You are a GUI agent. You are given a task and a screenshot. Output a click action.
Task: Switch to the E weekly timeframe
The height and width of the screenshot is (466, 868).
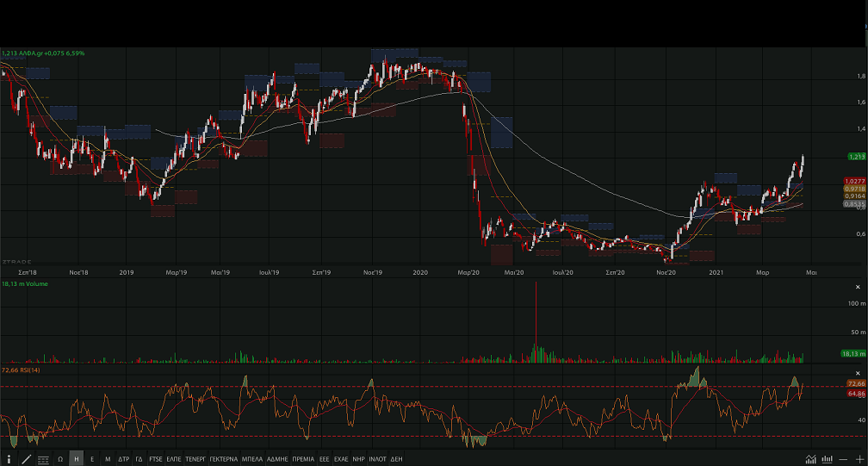tap(92, 459)
